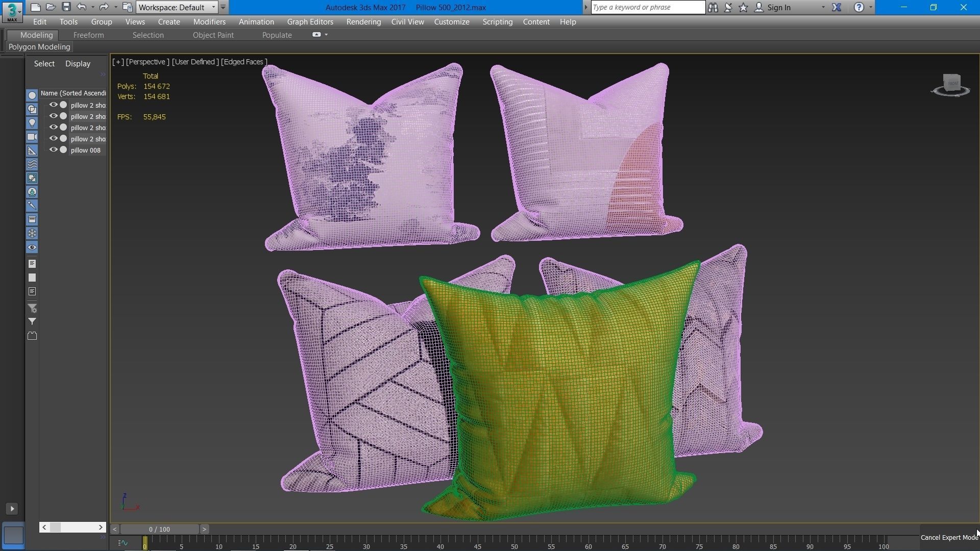The image size is (980, 551).
Task: Click the time slider 0 / 100 handle
Action: 159,529
